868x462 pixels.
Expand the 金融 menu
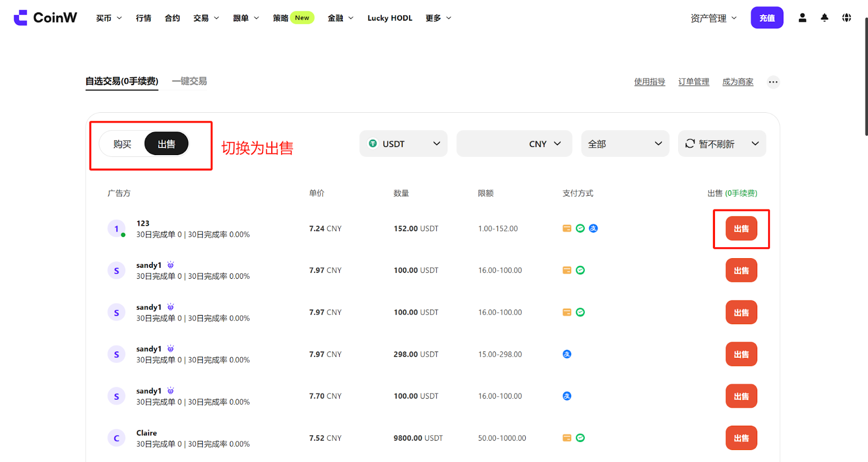pyautogui.click(x=341, y=18)
